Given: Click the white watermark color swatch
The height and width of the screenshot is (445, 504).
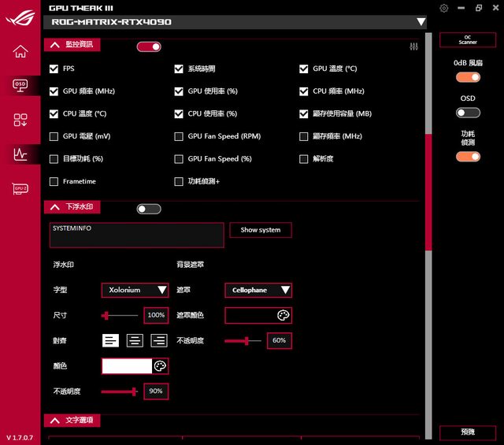Looking at the screenshot, I should pyautogui.click(x=127, y=365).
